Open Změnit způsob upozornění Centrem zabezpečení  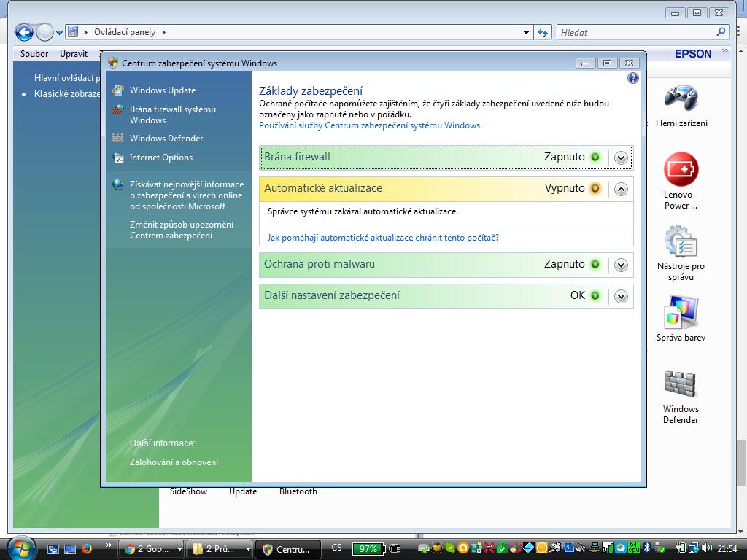click(182, 230)
